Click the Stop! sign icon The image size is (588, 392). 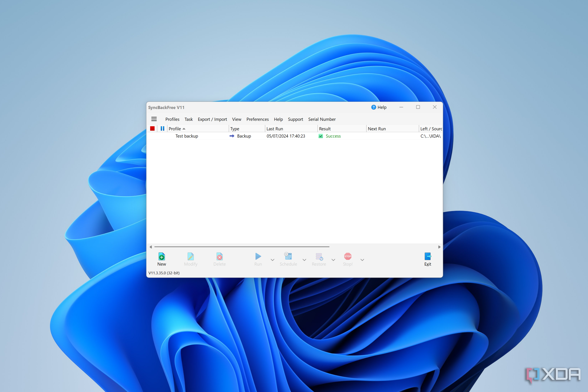(348, 256)
